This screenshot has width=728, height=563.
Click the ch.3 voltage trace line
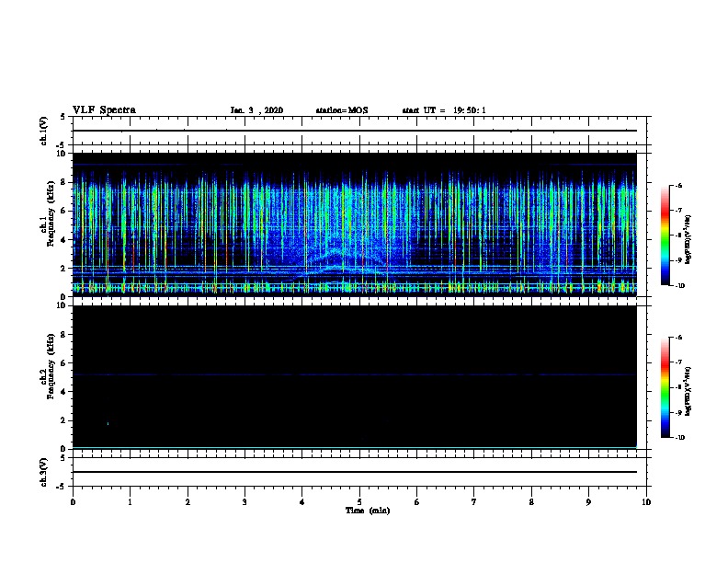(x=355, y=472)
